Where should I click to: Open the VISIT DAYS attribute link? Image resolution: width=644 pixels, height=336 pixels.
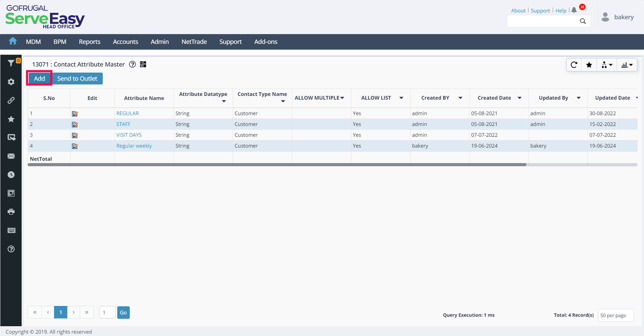129,135
